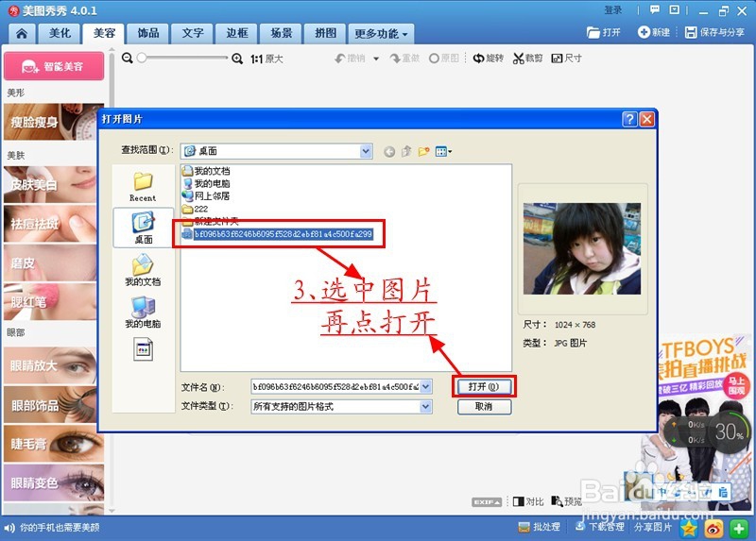Select the 眼睛变色 tool
Viewport: 756px width, 541px height.
(x=54, y=482)
